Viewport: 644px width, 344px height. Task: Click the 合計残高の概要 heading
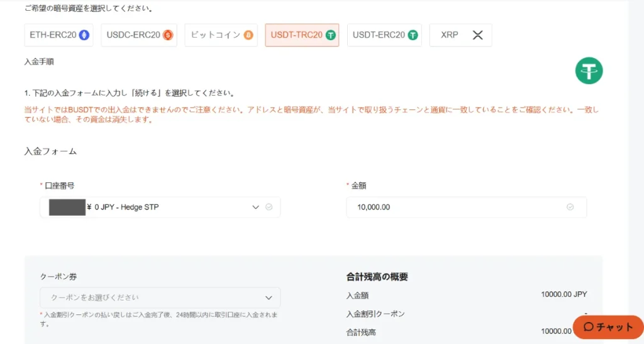tap(377, 277)
